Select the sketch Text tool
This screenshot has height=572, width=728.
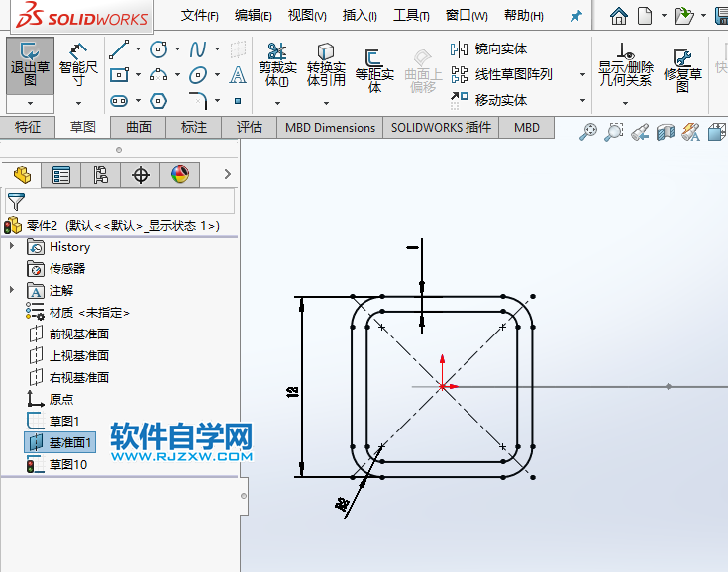[x=238, y=74]
